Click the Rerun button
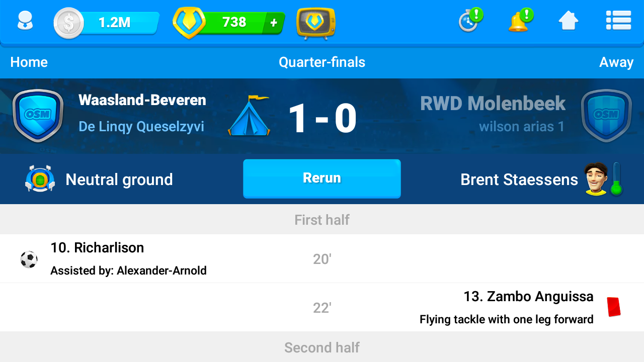The height and width of the screenshot is (362, 644). point(322,178)
